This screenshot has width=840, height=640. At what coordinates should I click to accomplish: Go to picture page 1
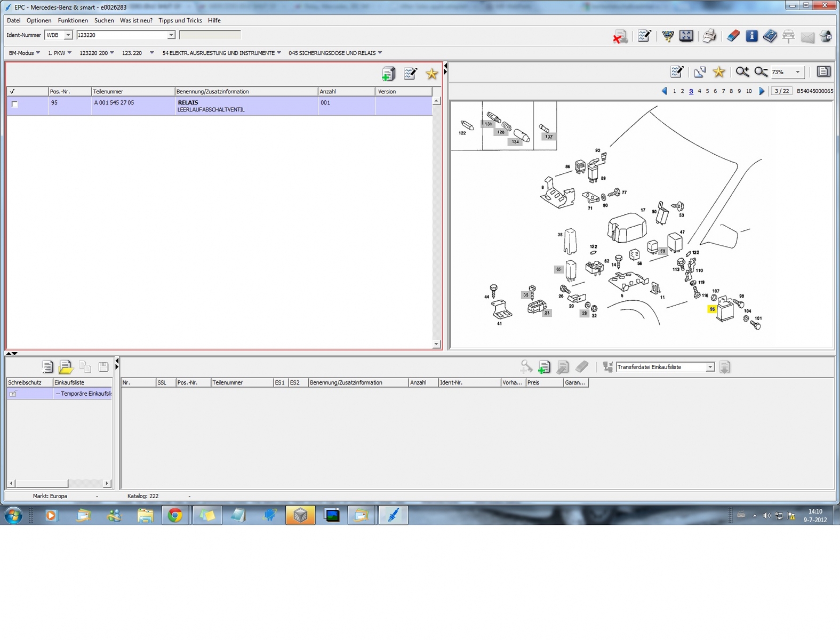click(675, 91)
